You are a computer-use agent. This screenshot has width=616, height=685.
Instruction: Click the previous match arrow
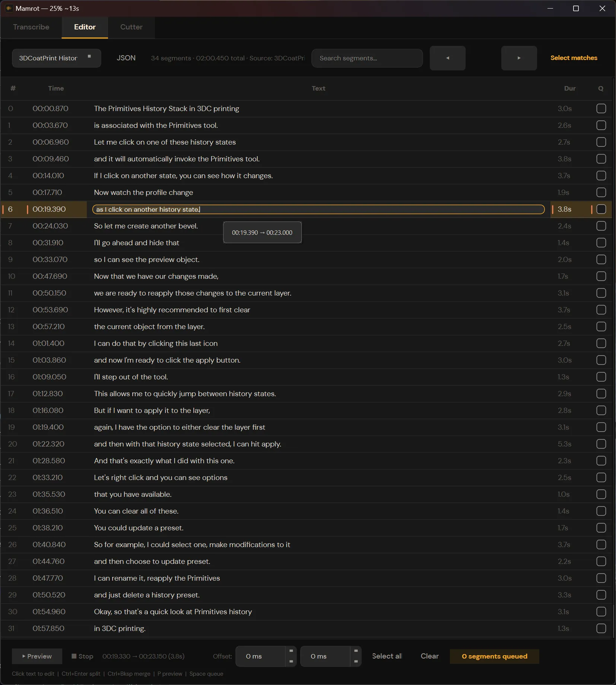[447, 58]
